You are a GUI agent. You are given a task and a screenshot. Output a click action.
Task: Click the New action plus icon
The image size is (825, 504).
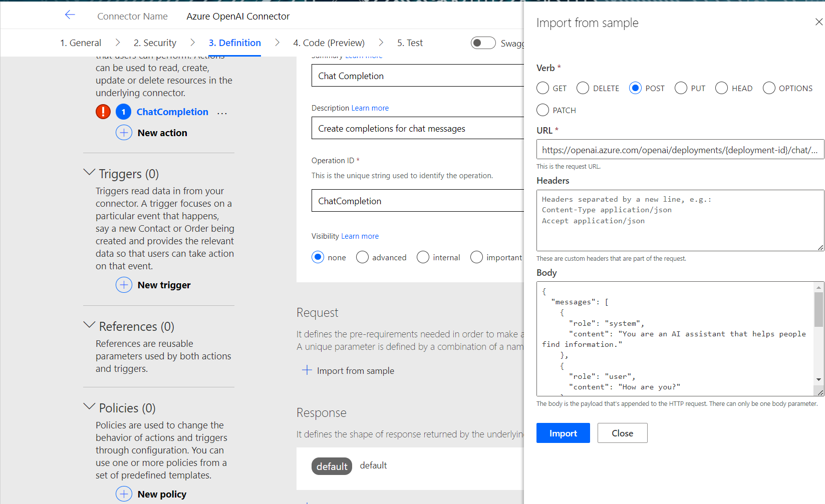point(124,133)
